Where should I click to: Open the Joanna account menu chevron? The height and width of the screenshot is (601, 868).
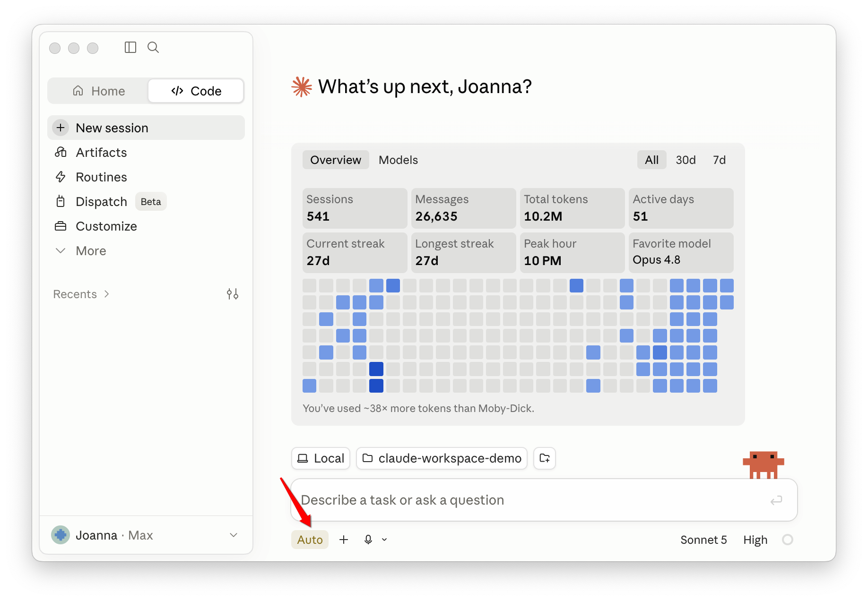point(234,535)
